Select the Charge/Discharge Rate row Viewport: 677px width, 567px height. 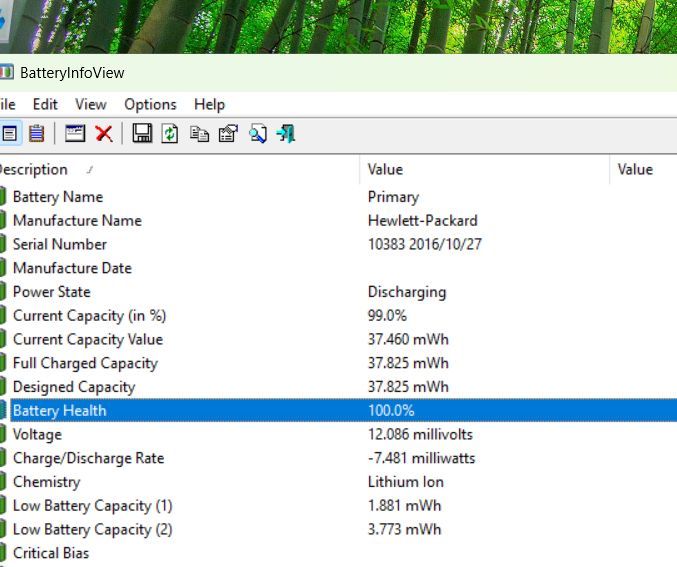(x=88, y=458)
